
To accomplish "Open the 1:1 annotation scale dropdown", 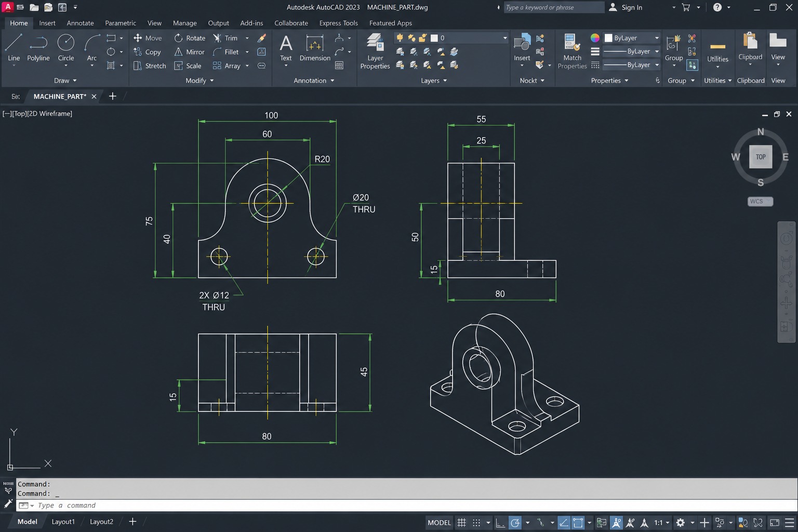I will (662, 523).
